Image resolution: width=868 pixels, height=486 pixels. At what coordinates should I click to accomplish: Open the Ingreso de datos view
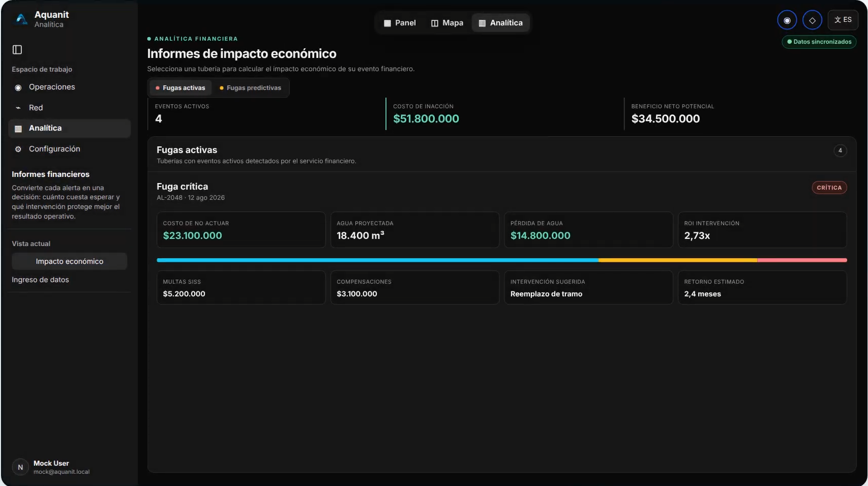point(40,280)
